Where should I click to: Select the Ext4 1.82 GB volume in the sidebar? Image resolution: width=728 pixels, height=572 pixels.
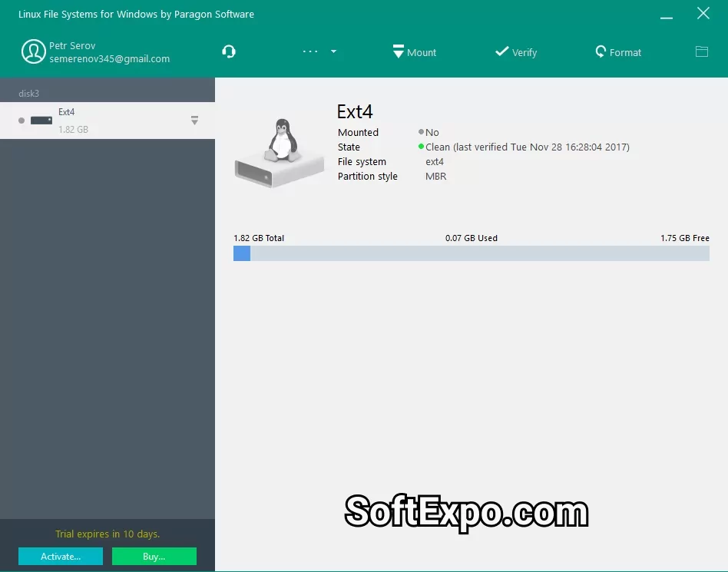[108, 121]
